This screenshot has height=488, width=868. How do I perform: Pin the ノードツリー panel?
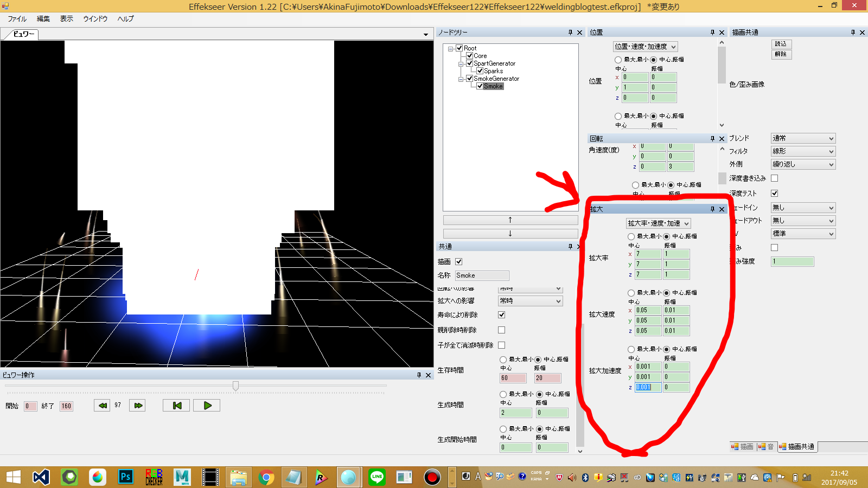pyautogui.click(x=570, y=33)
